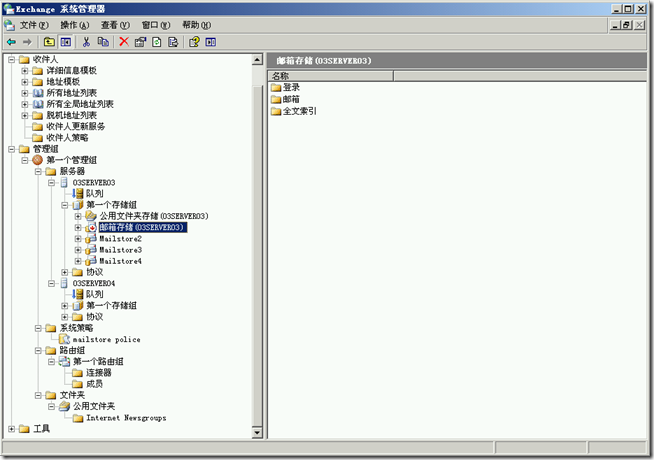Expand 第一个存储组 under 03SERVER04
The image size is (654, 460).
pos(65,306)
